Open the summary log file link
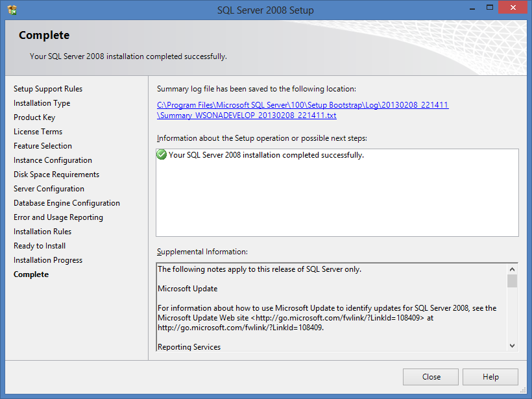532x399 pixels. pos(302,110)
